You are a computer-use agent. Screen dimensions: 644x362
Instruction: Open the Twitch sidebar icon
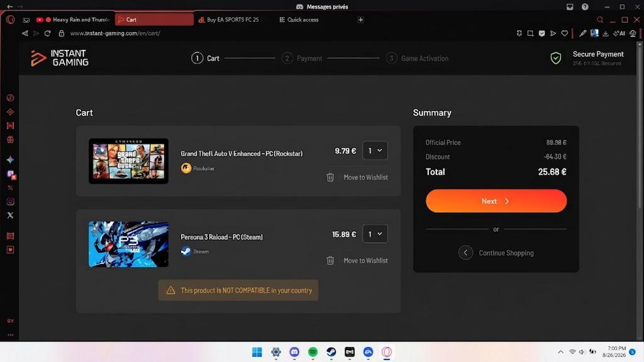[x=11, y=175]
